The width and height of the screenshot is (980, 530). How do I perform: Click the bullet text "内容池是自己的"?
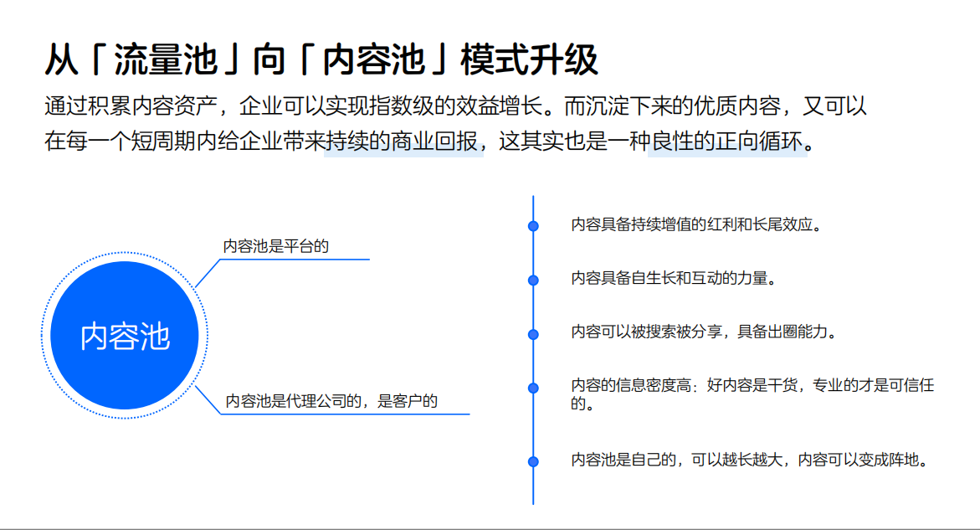pyautogui.click(x=749, y=460)
